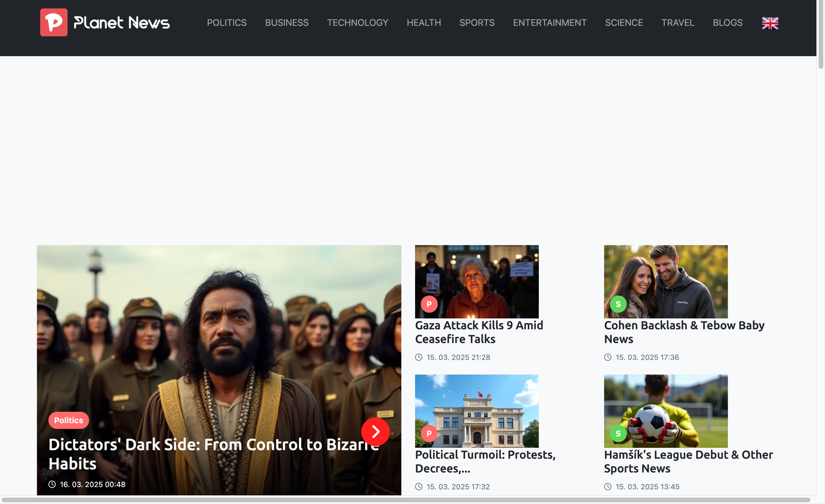Click the red Politics category tag

(69, 421)
